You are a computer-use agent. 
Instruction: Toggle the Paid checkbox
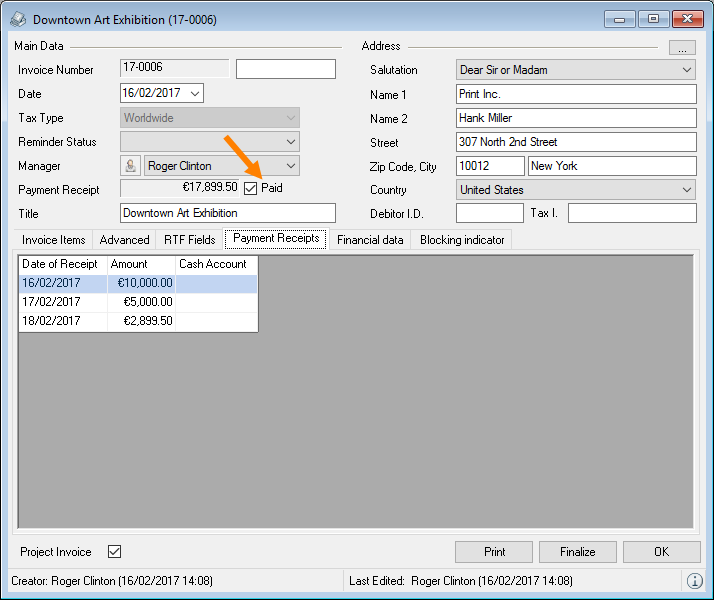(x=251, y=188)
